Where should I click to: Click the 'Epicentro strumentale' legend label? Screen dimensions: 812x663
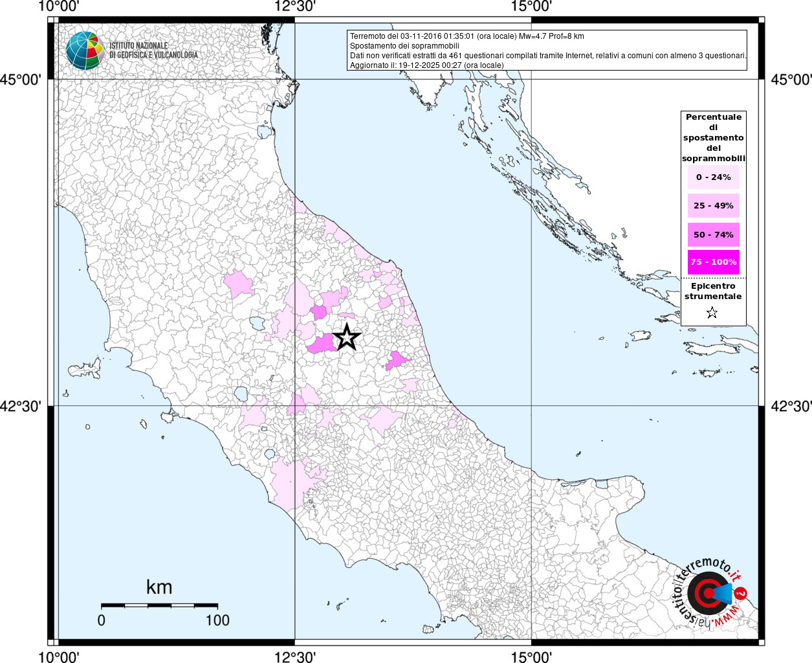point(714,291)
